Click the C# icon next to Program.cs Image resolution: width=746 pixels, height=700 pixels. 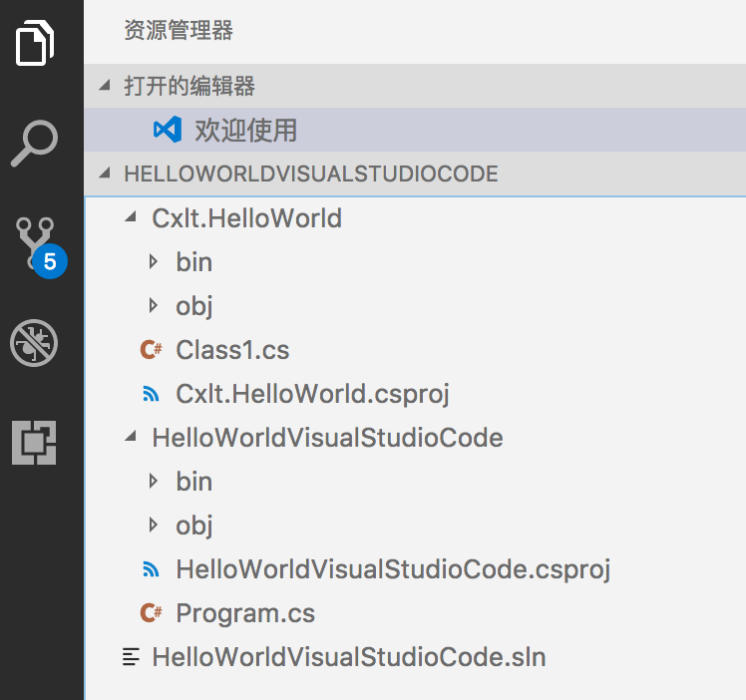[x=152, y=613]
